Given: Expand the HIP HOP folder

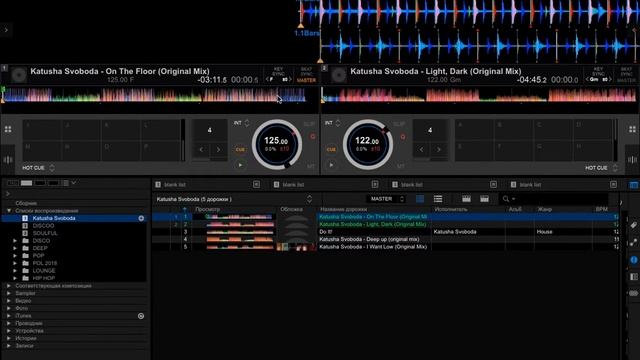Looking at the screenshot, I should tap(15, 278).
